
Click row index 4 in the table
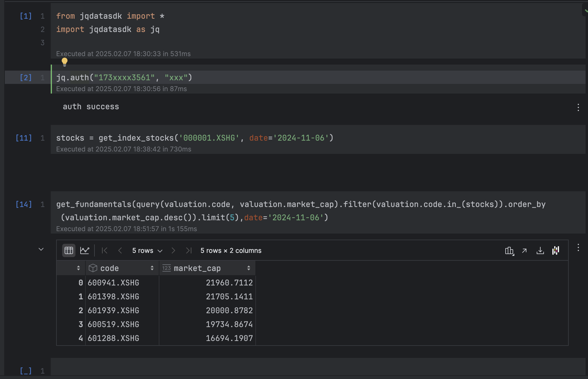point(81,338)
